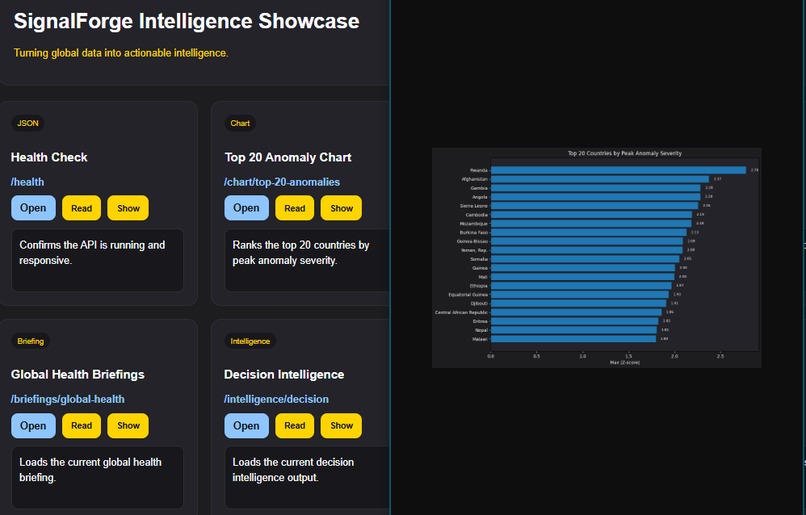
Task: Click the SignalForge Intelligence Showcase heading
Action: 186,21
